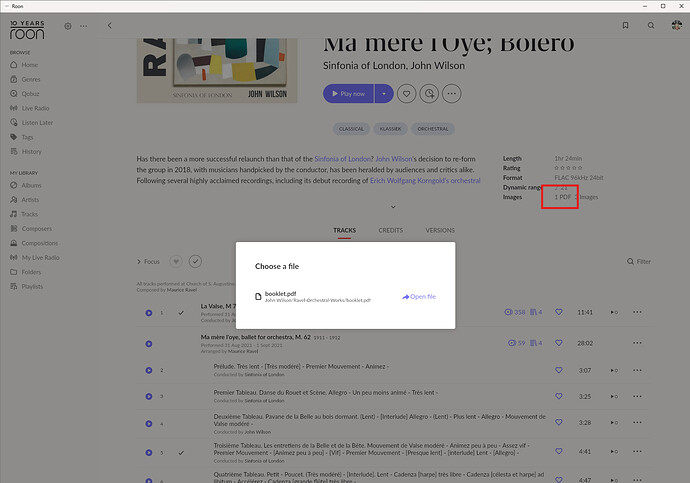Open Artists in My Library
The height and width of the screenshot is (483, 690).
pos(25,200)
